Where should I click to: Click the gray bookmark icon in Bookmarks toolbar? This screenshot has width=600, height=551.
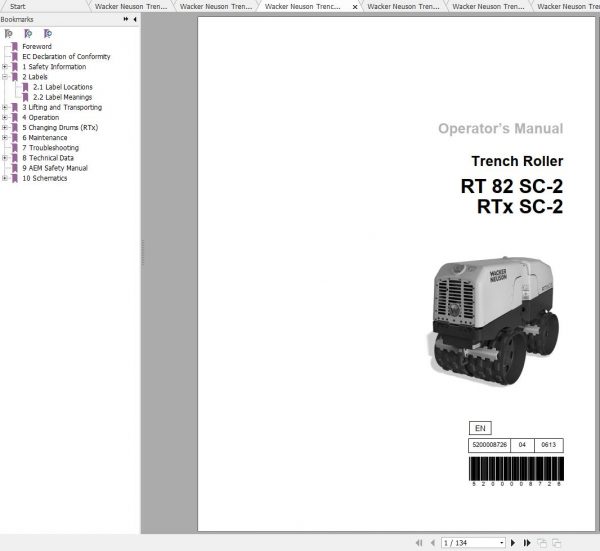click(x=8, y=34)
